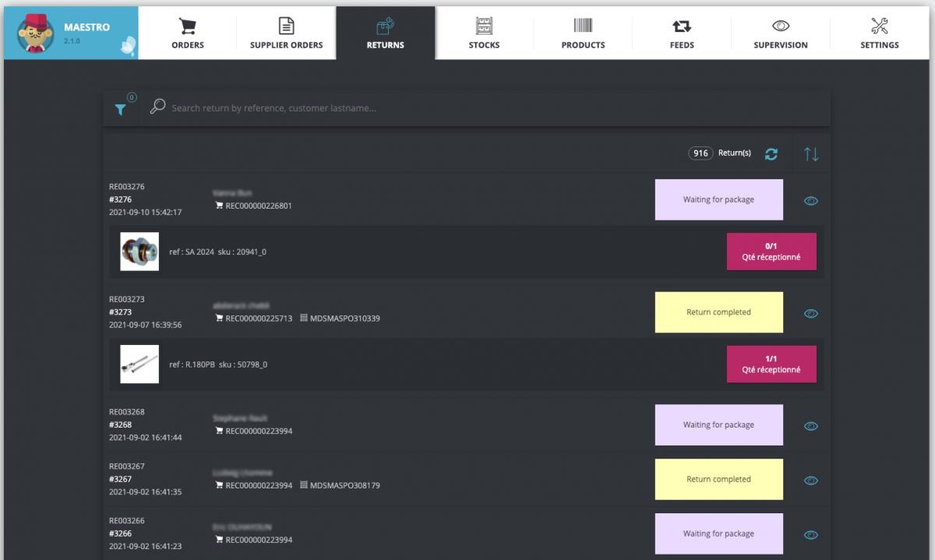Screen dimensions: 935x560
Task: Open the Orders tab
Action: (x=187, y=33)
